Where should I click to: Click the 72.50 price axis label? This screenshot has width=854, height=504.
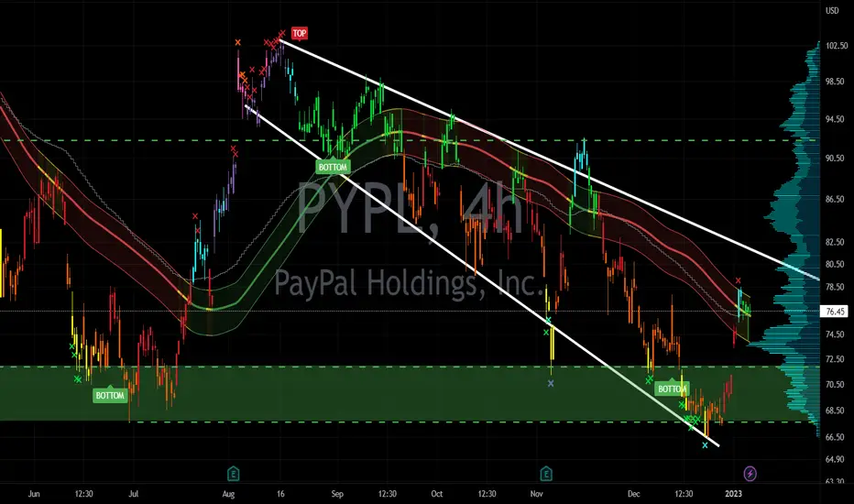(836, 359)
